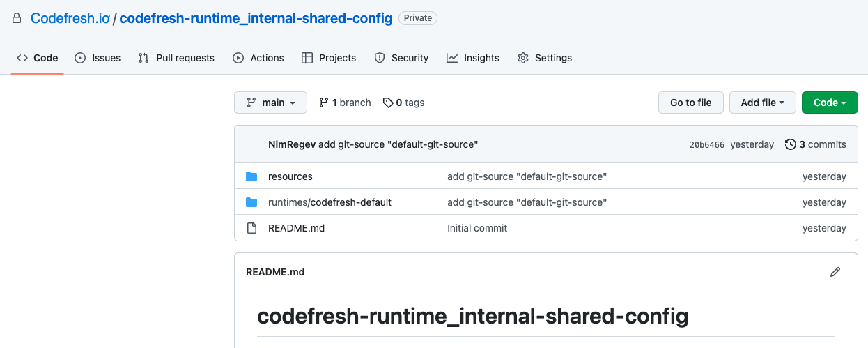Click the Private badge label
This screenshot has width=868, height=348.
click(x=418, y=18)
